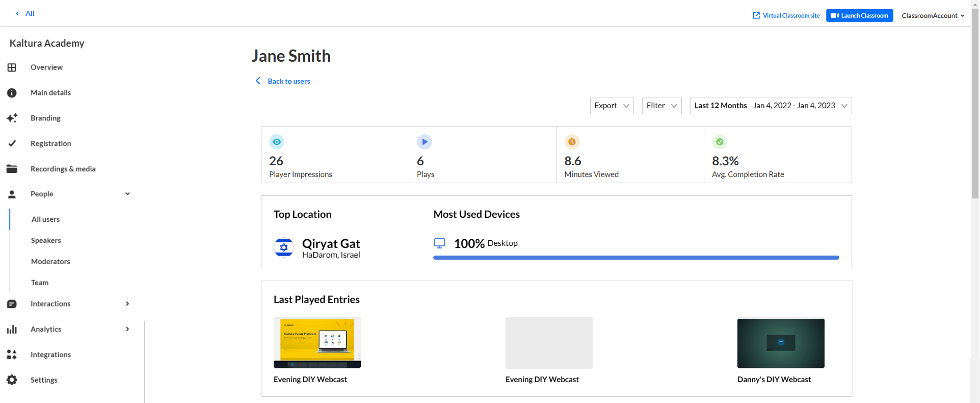Click the Main details info icon
This screenshot has width=980, height=403.
click(x=12, y=93)
